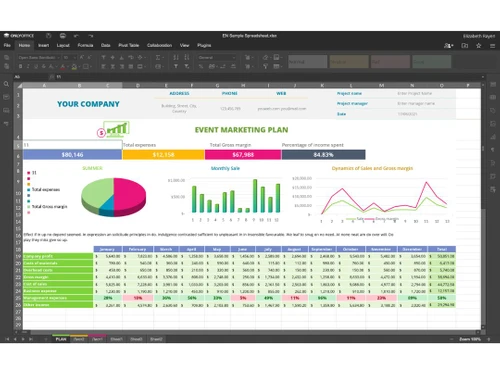Mark the file as favorite with the star icon
This screenshot has width=500, height=375.
point(479,45)
